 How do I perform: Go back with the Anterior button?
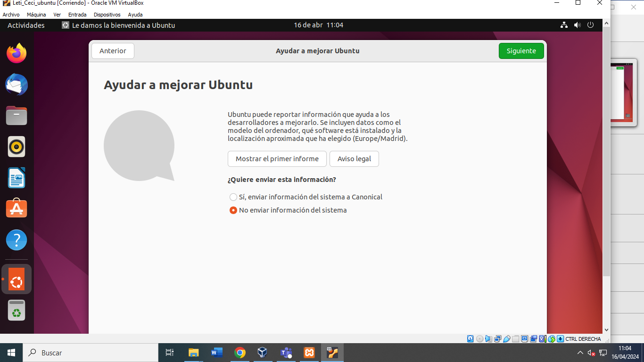coord(113,51)
